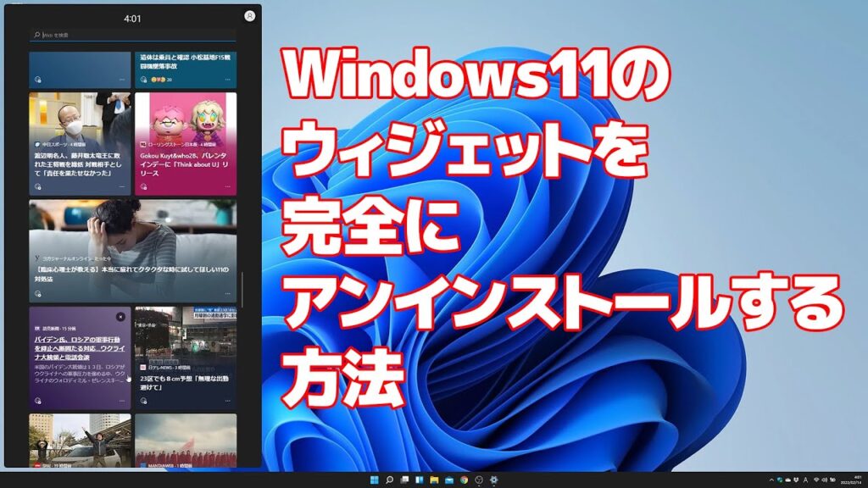The height and width of the screenshot is (488, 868).
Task: Toggle the Widgets taskbar button
Action: click(419, 480)
